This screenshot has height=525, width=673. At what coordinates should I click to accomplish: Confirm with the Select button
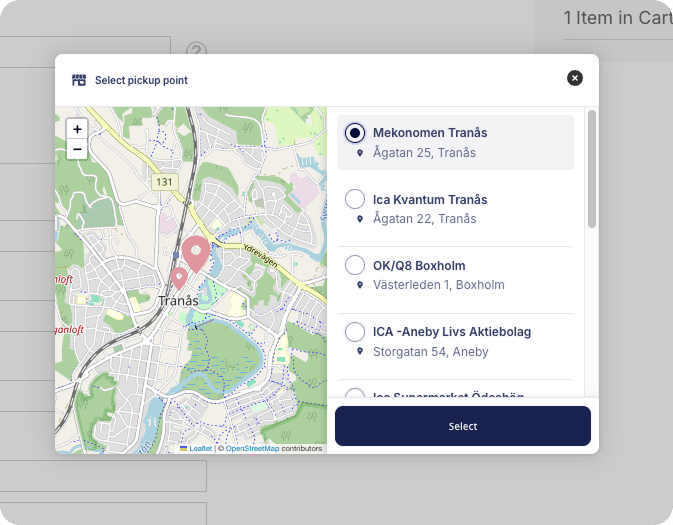463,426
